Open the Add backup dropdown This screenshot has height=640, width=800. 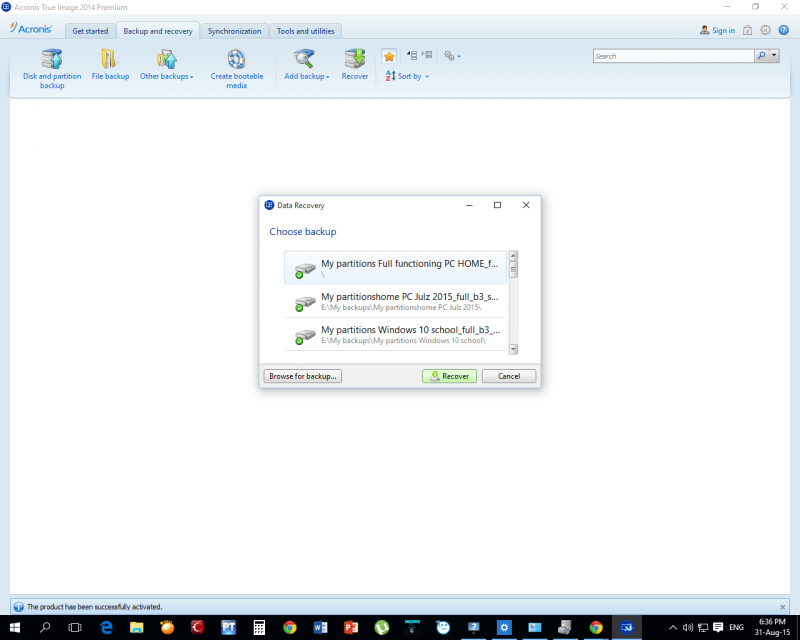(307, 64)
